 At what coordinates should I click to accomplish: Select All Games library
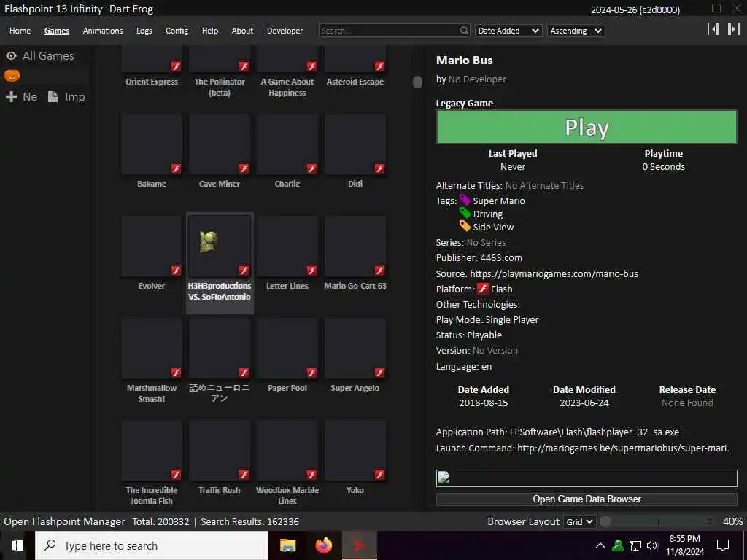[x=48, y=56]
